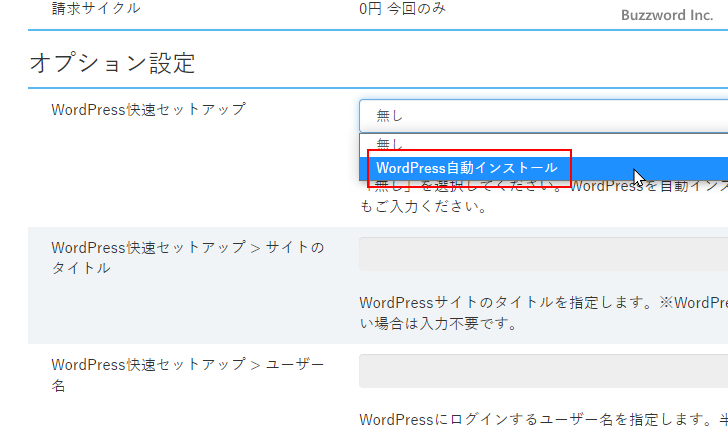Select the 無し option in the dropdown list
Viewport: 728px width, 426px height.
(x=543, y=145)
